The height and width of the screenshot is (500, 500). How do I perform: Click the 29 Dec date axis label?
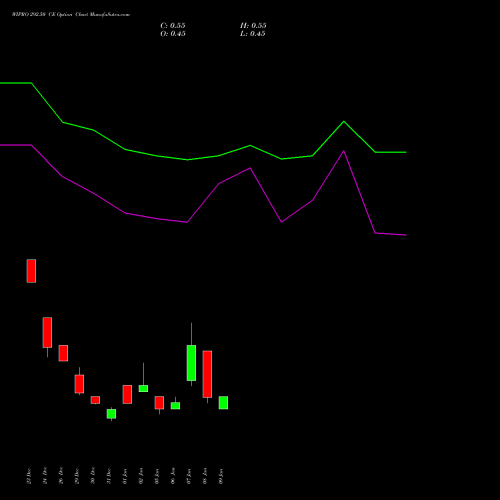click(77, 476)
